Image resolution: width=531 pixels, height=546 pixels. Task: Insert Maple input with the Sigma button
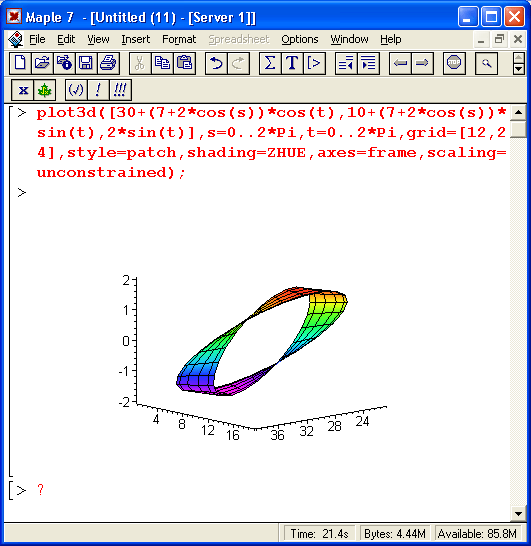pos(270,63)
